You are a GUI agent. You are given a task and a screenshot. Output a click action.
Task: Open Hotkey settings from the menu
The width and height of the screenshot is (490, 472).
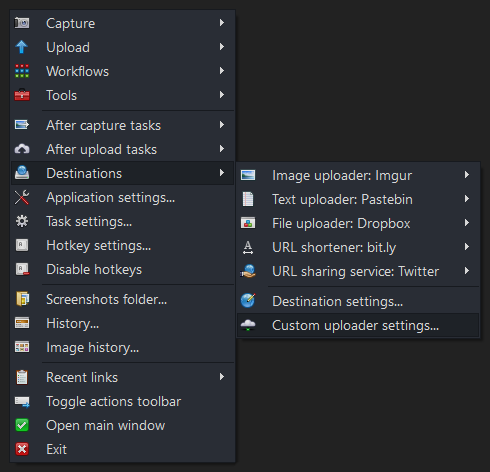pyautogui.click(x=123, y=245)
